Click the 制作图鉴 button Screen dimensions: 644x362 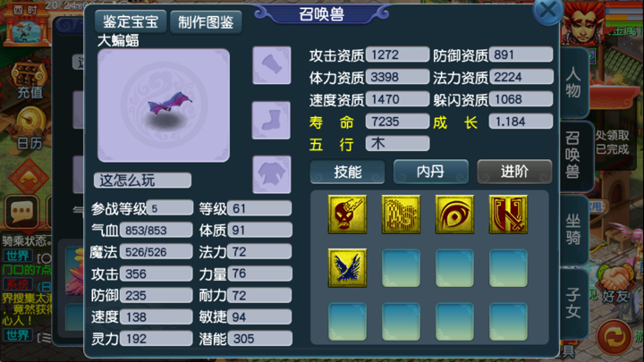[x=206, y=21]
